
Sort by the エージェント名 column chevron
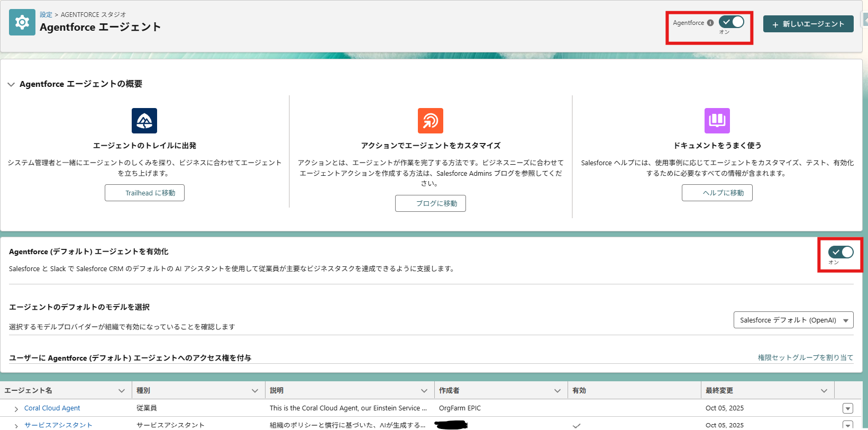tap(122, 391)
